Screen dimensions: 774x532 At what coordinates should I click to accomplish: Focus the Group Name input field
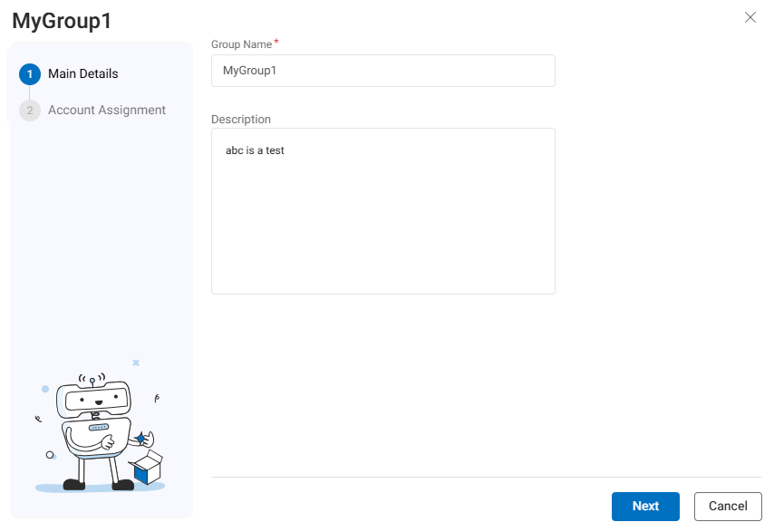[382, 71]
